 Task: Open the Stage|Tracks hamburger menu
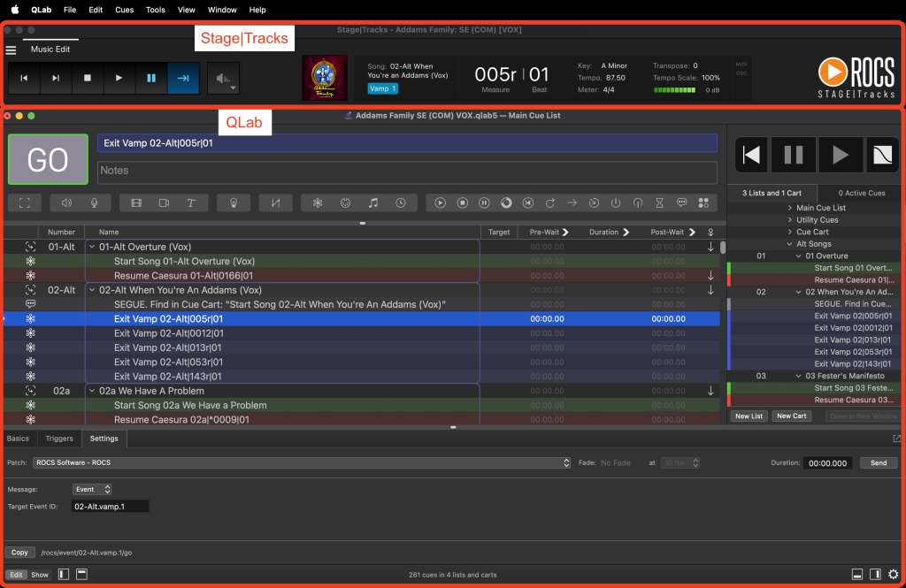[11, 50]
